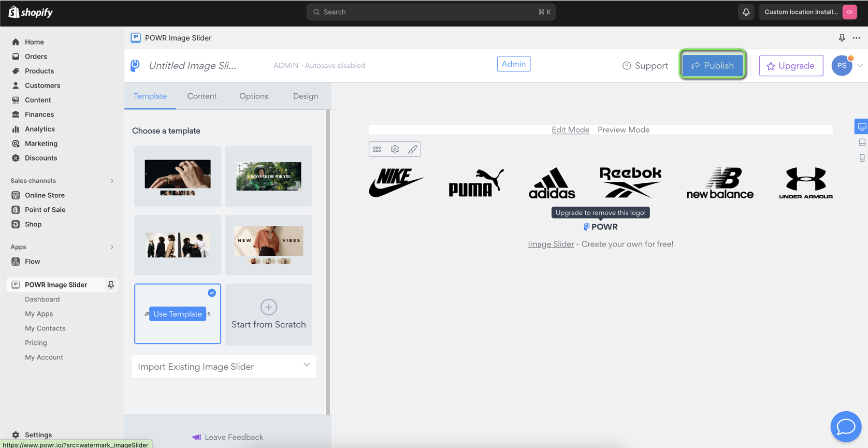The image size is (868, 448).
Task: Edit the Untitled Image Slider title
Action: tap(192, 65)
